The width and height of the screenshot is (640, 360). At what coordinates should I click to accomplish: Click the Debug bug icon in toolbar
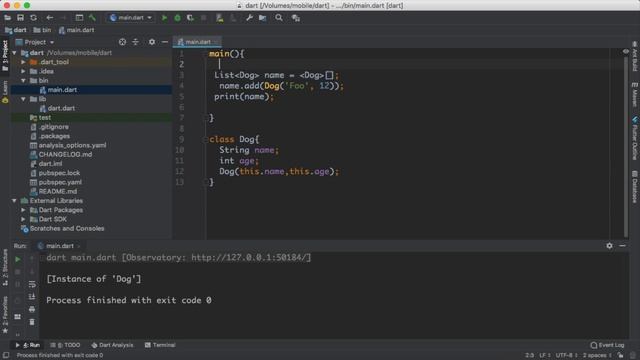coord(177,18)
